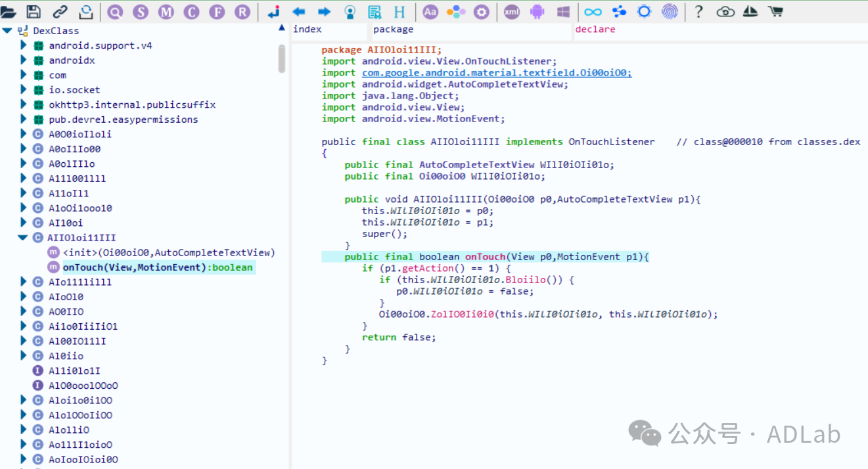The width and height of the screenshot is (868, 469).
Task: Click the open file folder icon
Action: point(9,11)
